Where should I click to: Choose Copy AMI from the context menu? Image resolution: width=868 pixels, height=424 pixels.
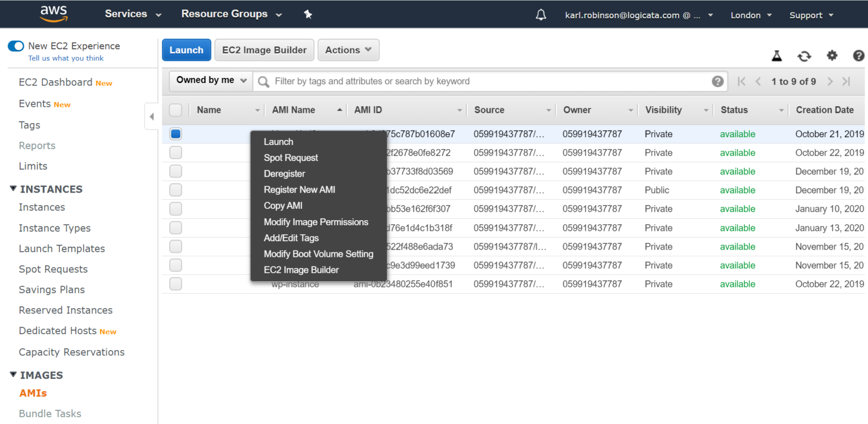pos(283,206)
